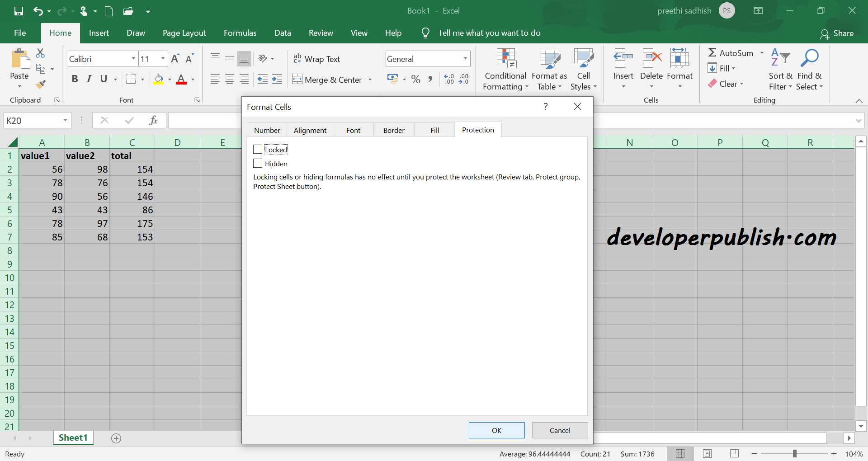Open Conditional Formatting options
The height and width of the screenshot is (461, 868).
point(505,69)
